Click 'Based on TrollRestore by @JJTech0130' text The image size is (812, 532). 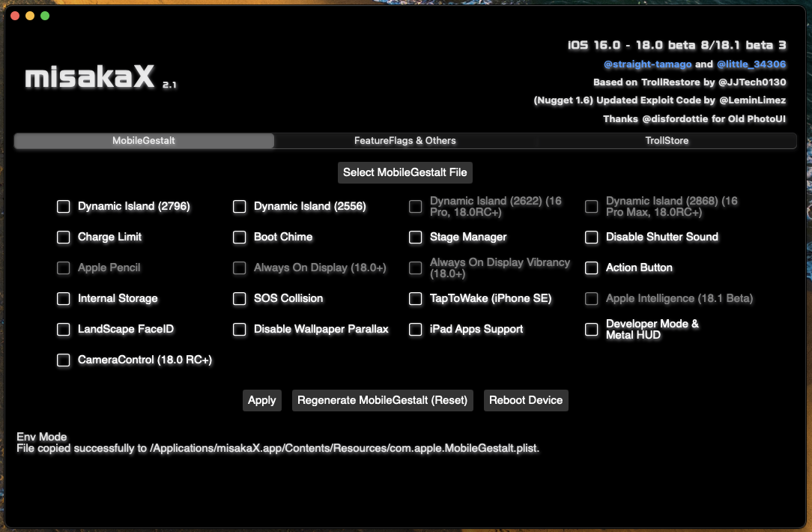coord(690,82)
